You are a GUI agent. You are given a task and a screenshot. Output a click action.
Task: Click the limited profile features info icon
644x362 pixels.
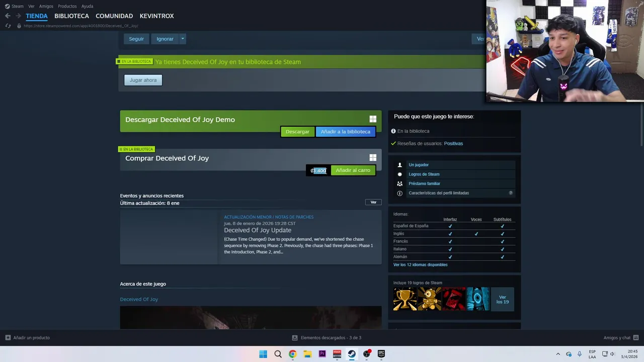click(400, 193)
